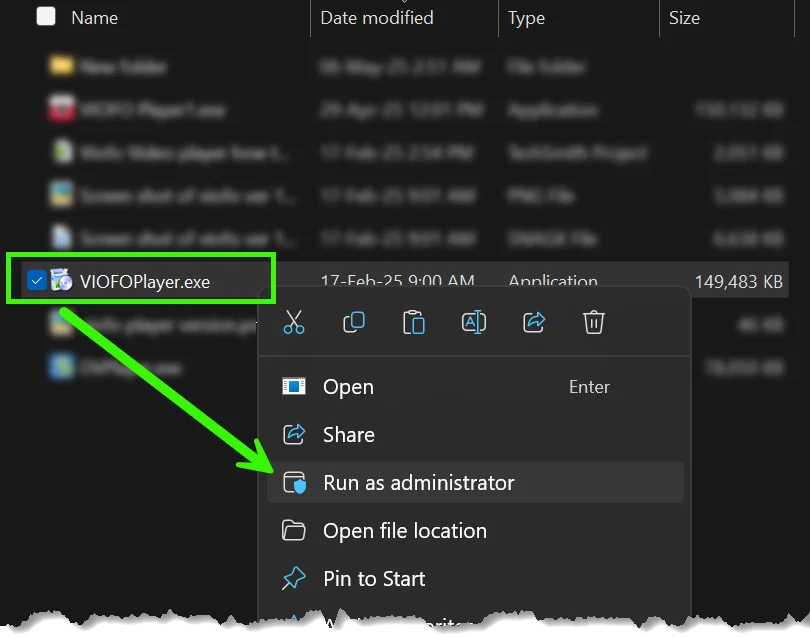This screenshot has height=637, width=810.
Task: Sort by the Size column header
Action: [684, 18]
